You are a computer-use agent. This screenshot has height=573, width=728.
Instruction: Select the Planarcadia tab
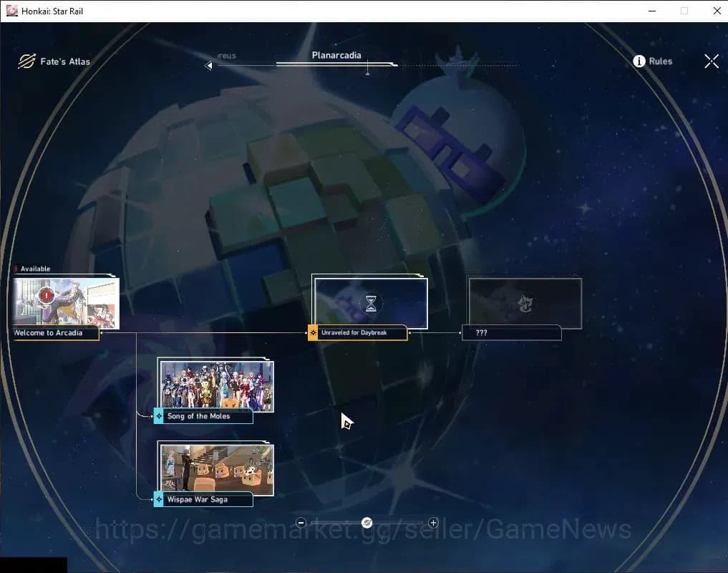click(336, 55)
